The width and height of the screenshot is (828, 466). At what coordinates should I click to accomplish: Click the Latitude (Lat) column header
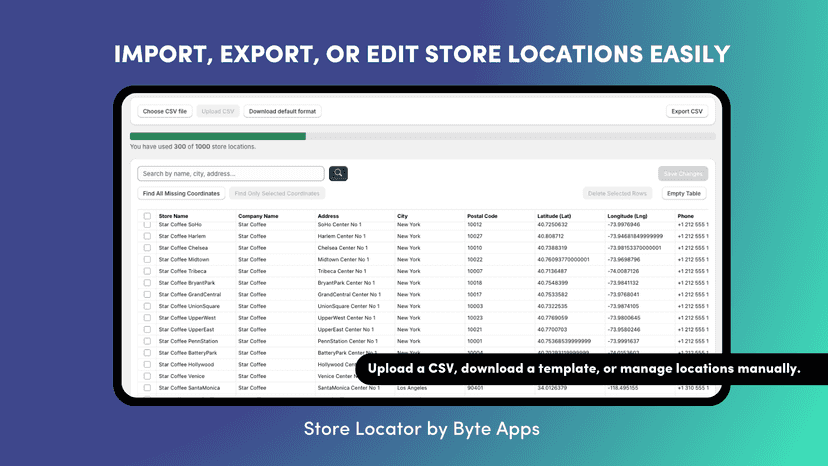click(554, 216)
